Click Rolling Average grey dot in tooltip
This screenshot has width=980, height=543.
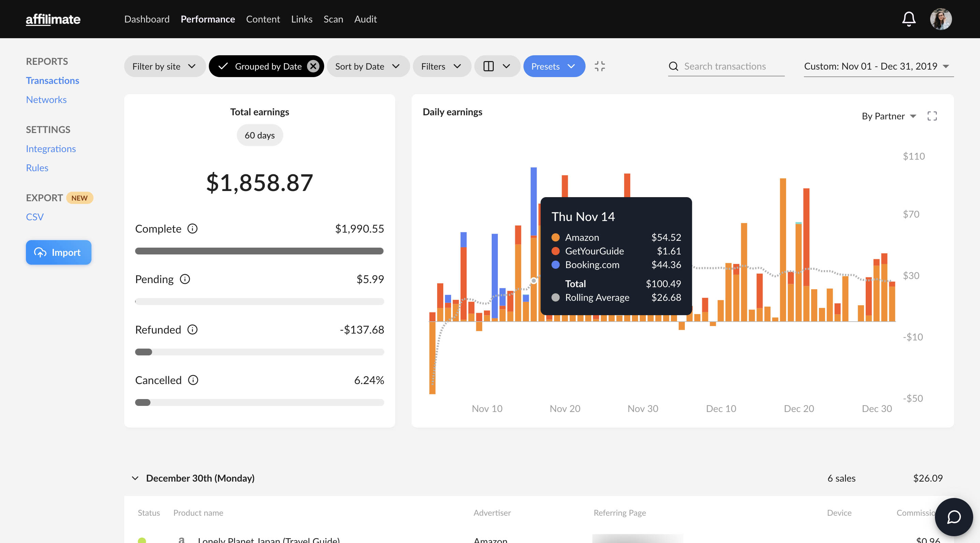(556, 297)
